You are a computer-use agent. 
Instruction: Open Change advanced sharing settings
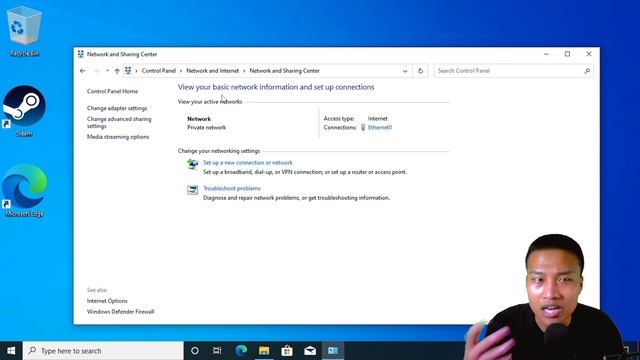(119, 122)
